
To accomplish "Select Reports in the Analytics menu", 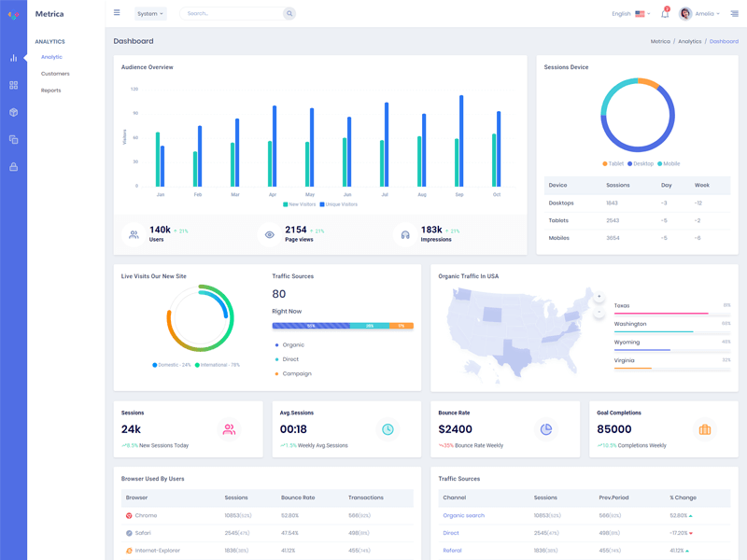I will (51, 91).
